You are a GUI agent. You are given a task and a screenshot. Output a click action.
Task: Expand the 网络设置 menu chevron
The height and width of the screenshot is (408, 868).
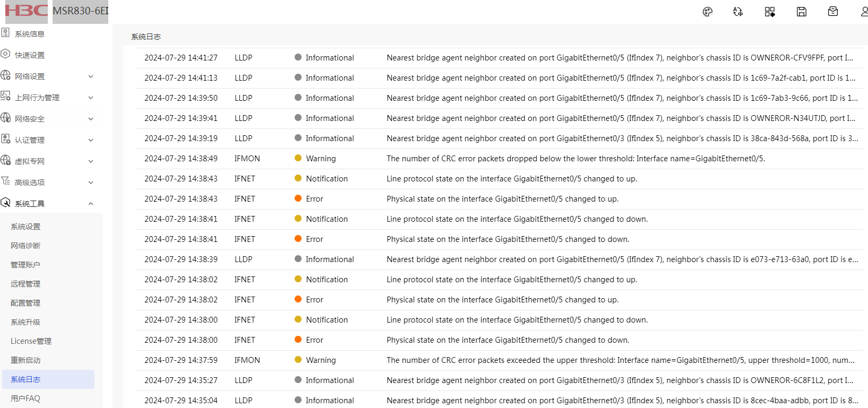click(91, 76)
